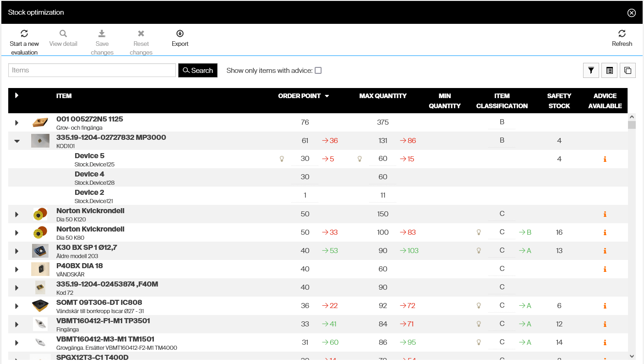Click the Items search input field
Image resolution: width=644 pixels, height=364 pixels.
pos(92,71)
